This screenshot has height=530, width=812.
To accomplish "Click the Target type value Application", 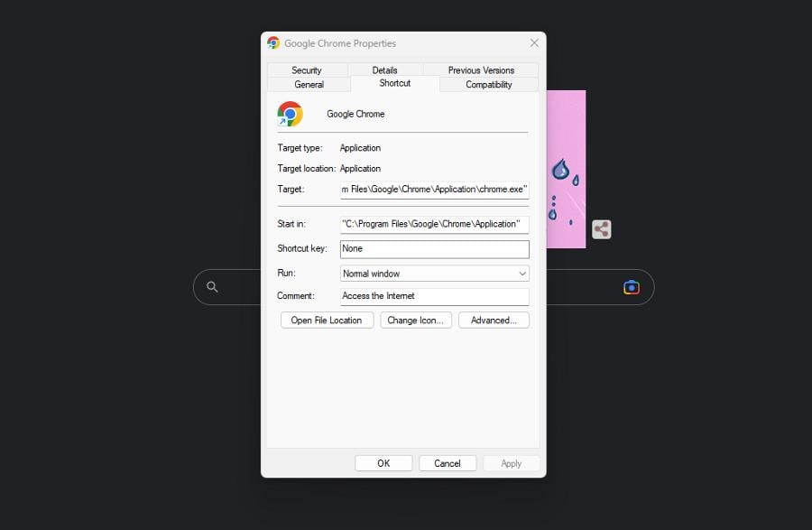I will pyautogui.click(x=360, y=148).
